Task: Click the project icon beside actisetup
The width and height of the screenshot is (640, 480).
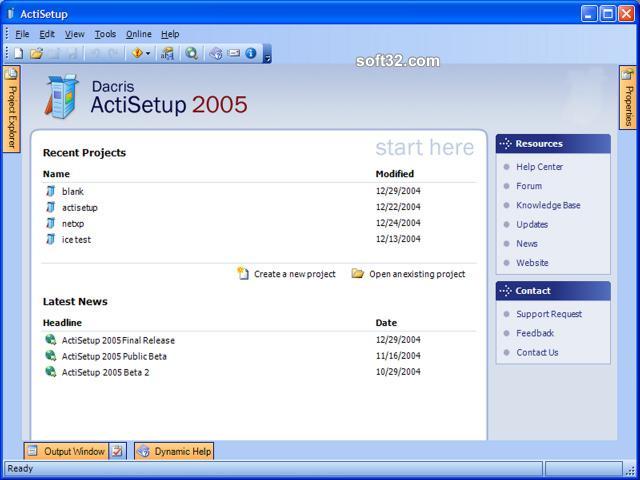Action: tap(51, 207)
